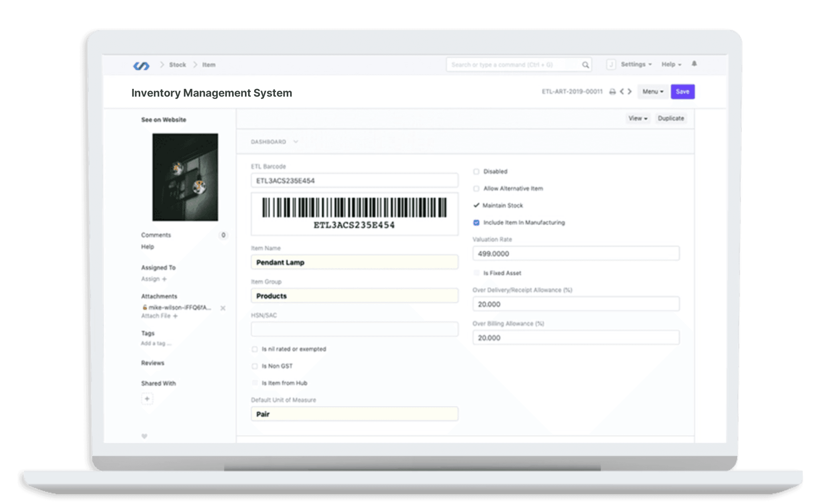Go to next record with right arrow icon

(x=629, y=91)
